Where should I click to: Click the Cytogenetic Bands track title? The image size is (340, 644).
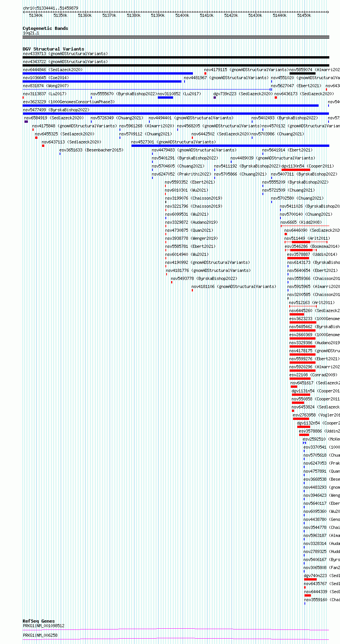45,28
